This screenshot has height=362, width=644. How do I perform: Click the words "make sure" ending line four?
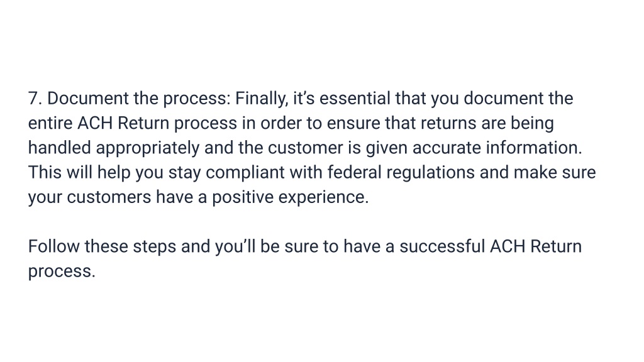(555, 172)
